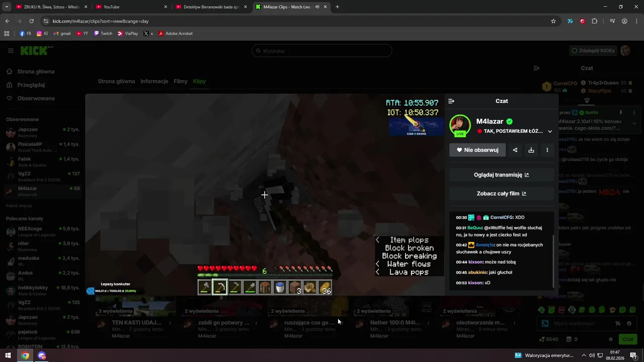The height and width of the screenshot is (362, 644).
Task: Open the FB bookmark
Action: 25,34
